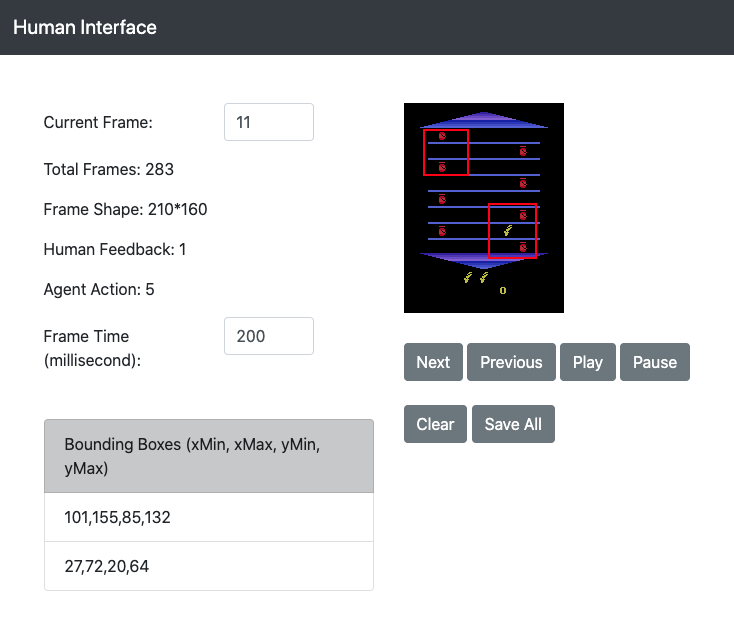Click the Frame Time (millisecond) label
734x641 pixels.
coord(92,348)
